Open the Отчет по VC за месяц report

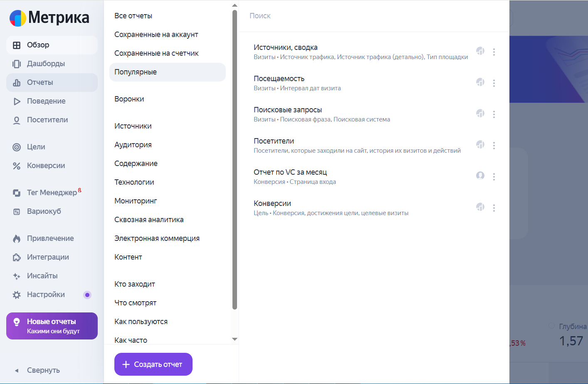pos(290,172)
